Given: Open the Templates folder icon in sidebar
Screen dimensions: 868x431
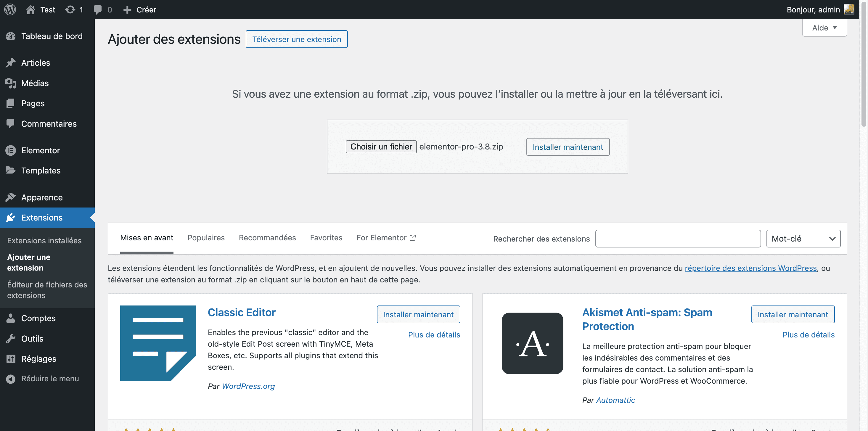Looking at the screenshot, I should (11, 170).
